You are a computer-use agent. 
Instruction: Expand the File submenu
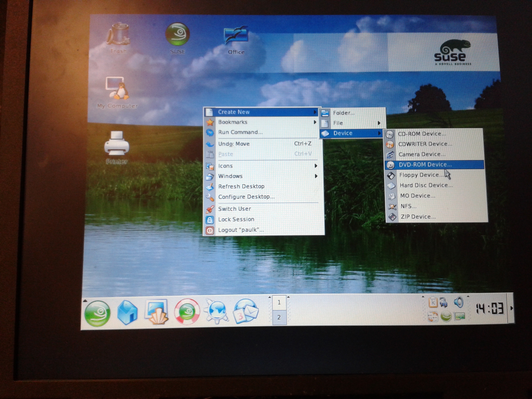(x=352, y=123)
